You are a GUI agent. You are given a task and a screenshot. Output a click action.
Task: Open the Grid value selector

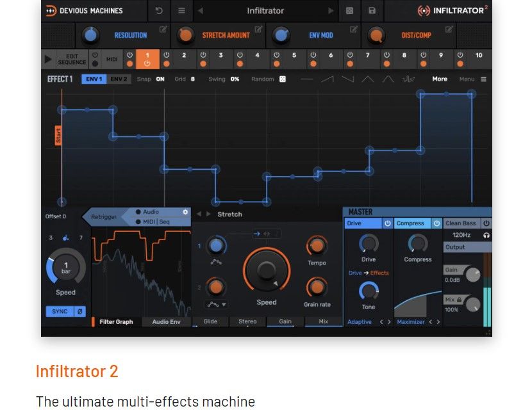tap(193, 79)
